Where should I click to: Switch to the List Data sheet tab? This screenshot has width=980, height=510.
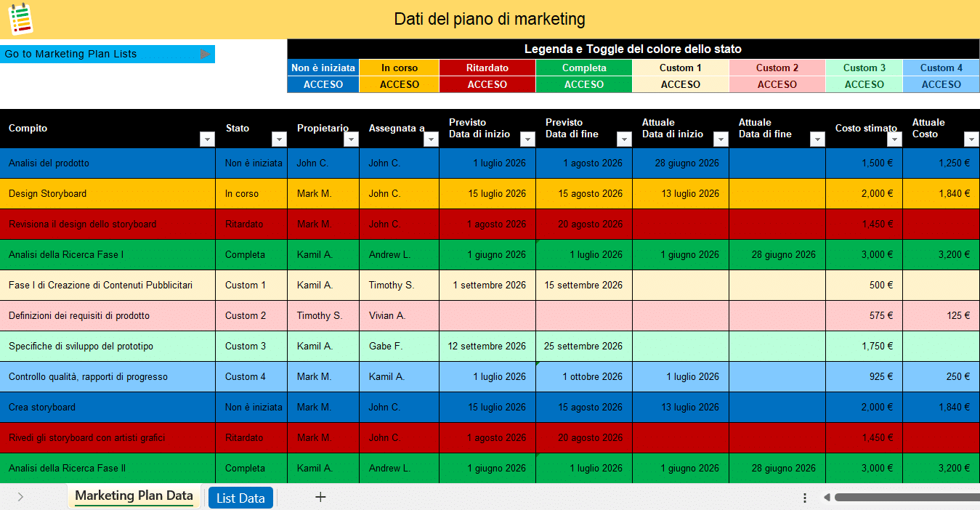pos(240,498)
